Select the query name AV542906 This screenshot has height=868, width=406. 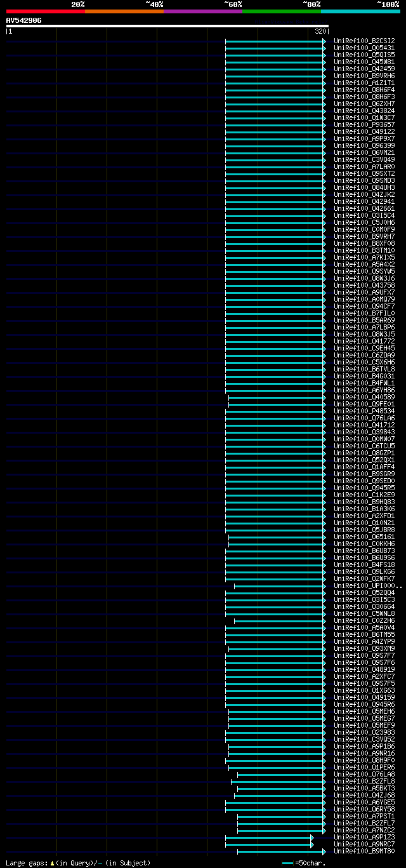point(24,20)
